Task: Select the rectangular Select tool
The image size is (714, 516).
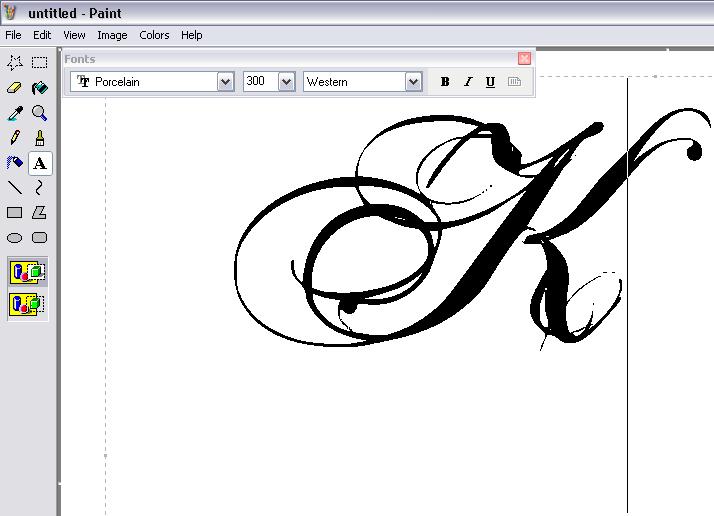Action: (x=40, y=62)
